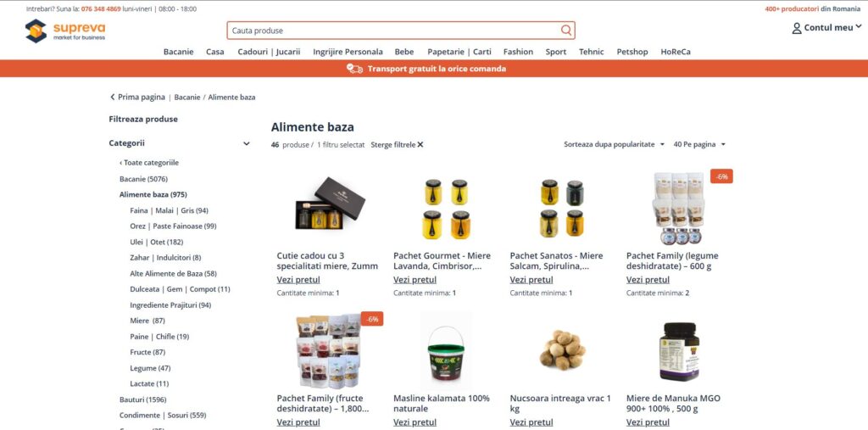Screen dimensions: 868x430
Task: Collapse the Categorii section chevron
Action: (x=247, y=143)
